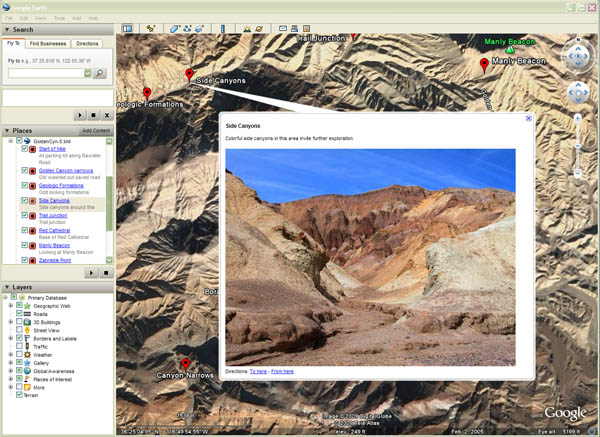Open the Zabriskie Point place link

coord(55,260)
